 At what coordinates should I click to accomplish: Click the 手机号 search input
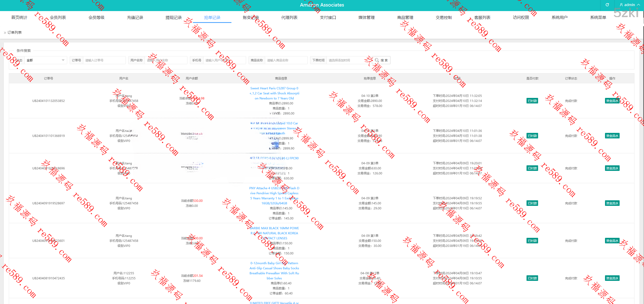224,60
